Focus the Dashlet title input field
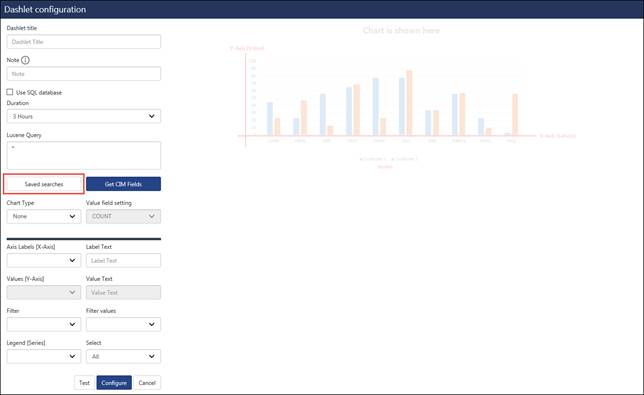Image resolution: width=644 pixels, height=395 pixels. click(84, 41)
